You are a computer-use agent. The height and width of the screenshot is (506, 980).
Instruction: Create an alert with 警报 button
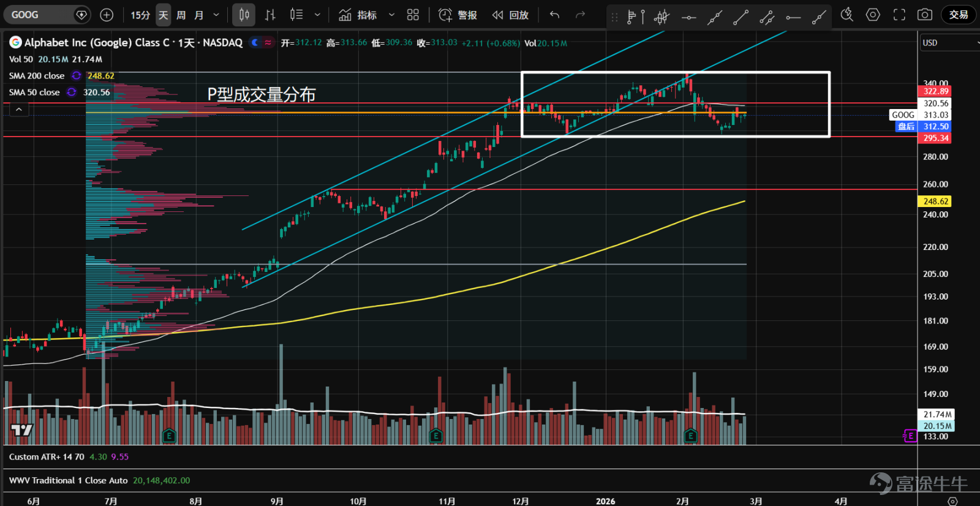(458, 15)
